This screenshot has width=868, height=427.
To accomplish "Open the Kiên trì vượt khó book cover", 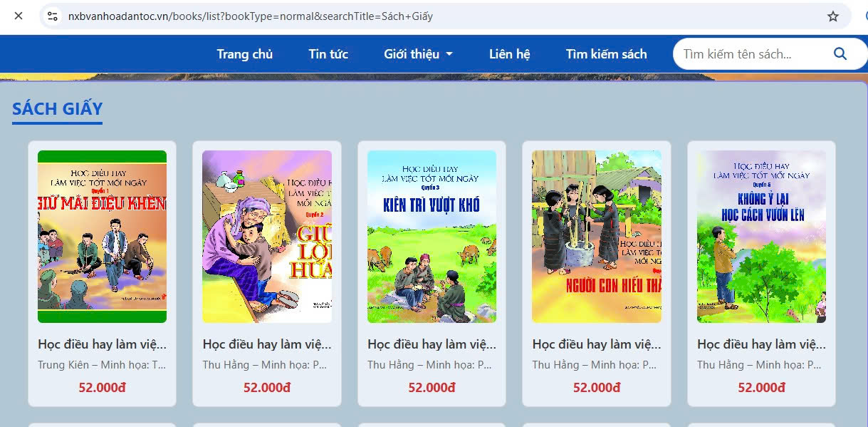I will (x=432, y=237).
